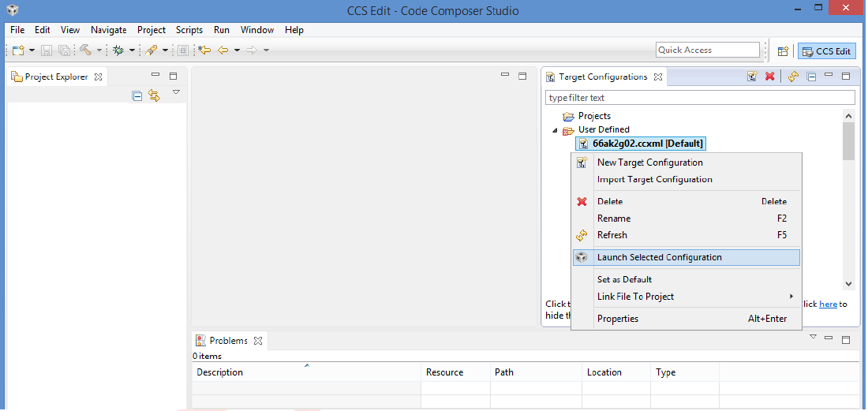Screen dimensions: 868x411
Task: Click the Target Configurations vertical scrollbar
Action: [848, 205]
